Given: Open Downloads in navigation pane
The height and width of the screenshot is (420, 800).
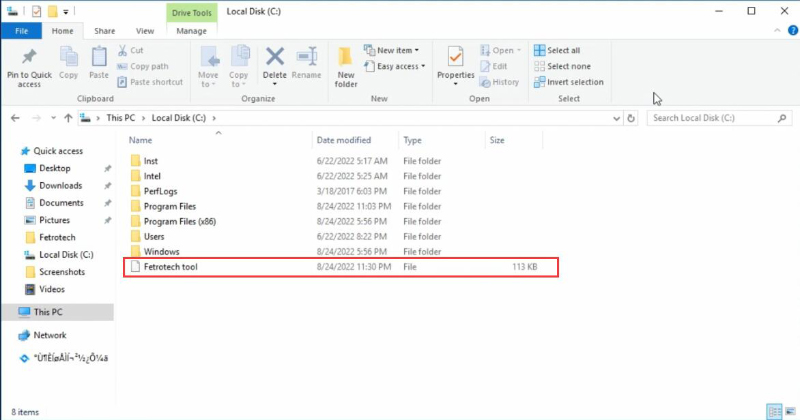Looking at the screenshot, I should 60,186.
